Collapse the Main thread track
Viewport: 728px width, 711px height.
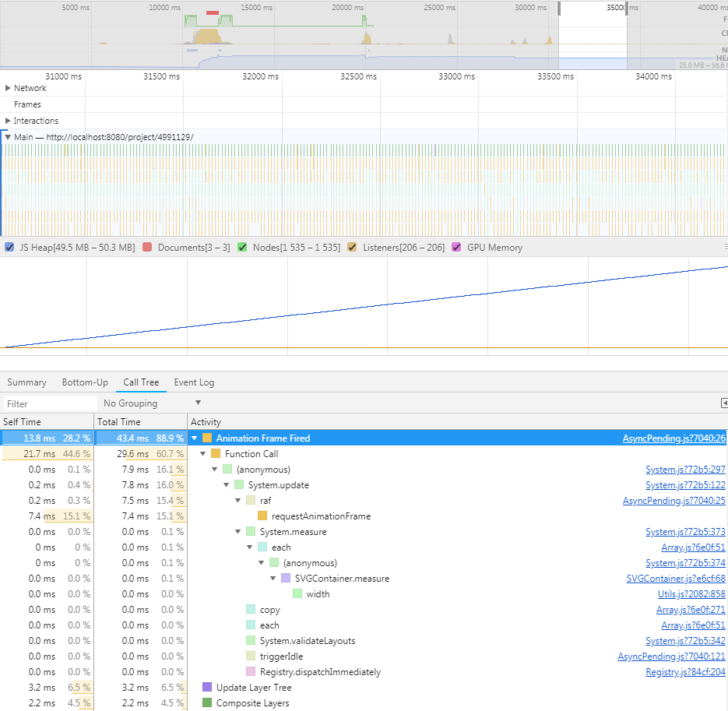[8, 136]
